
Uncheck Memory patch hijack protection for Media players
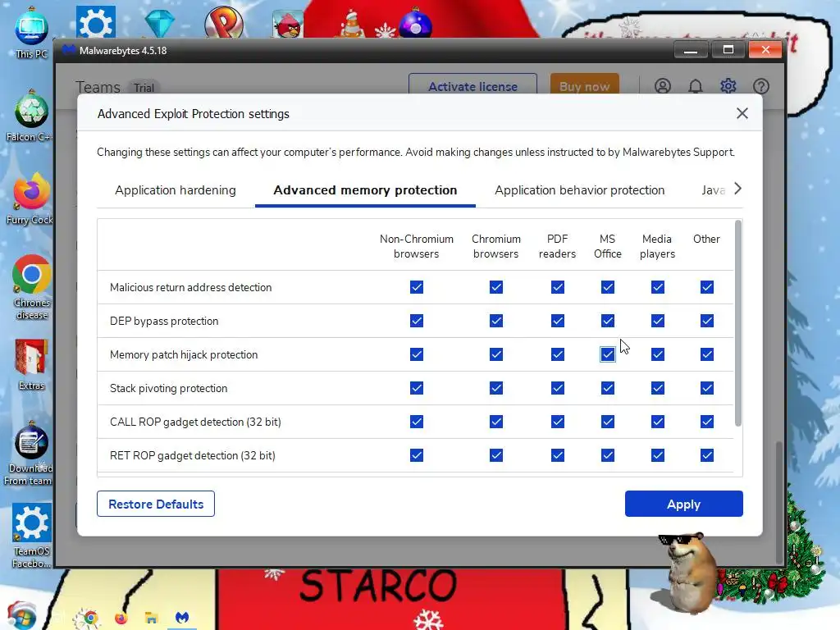[x=658, y=354]
